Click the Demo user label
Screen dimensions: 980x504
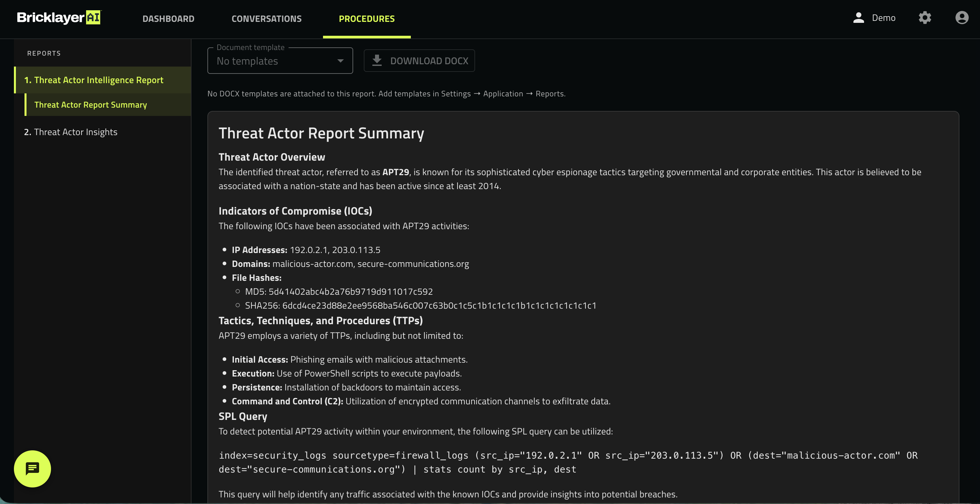coord(883,18)
